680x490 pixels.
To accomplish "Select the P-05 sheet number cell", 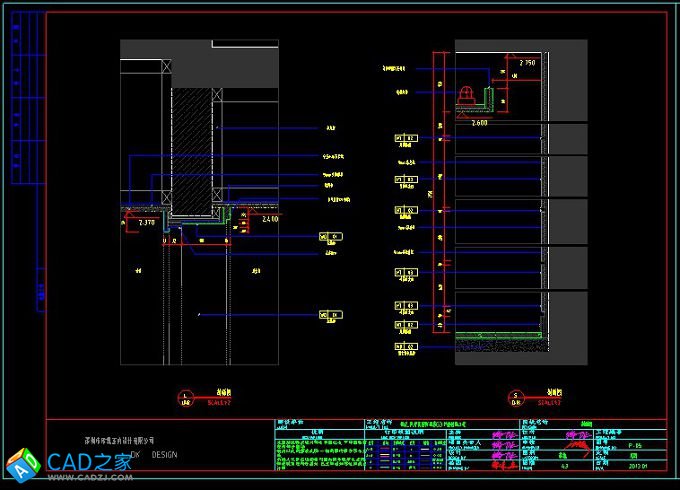I will pyautogui.click(x=635, y=445).
